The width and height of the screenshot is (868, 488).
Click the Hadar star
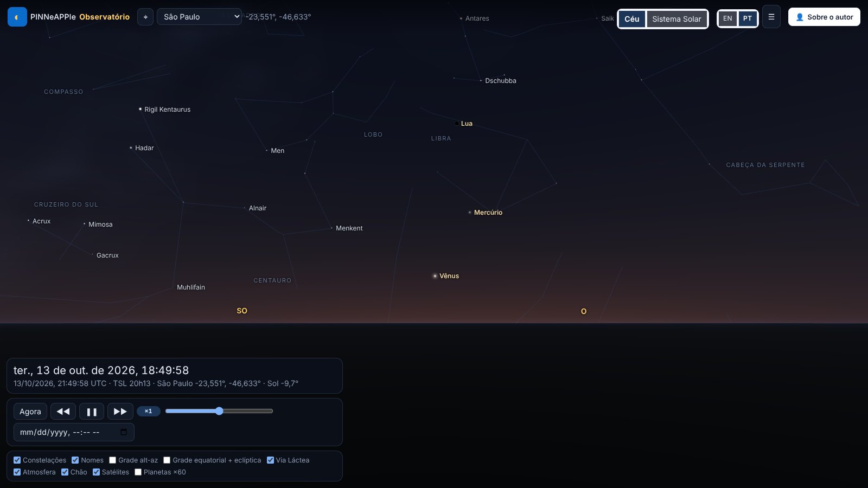131,147
